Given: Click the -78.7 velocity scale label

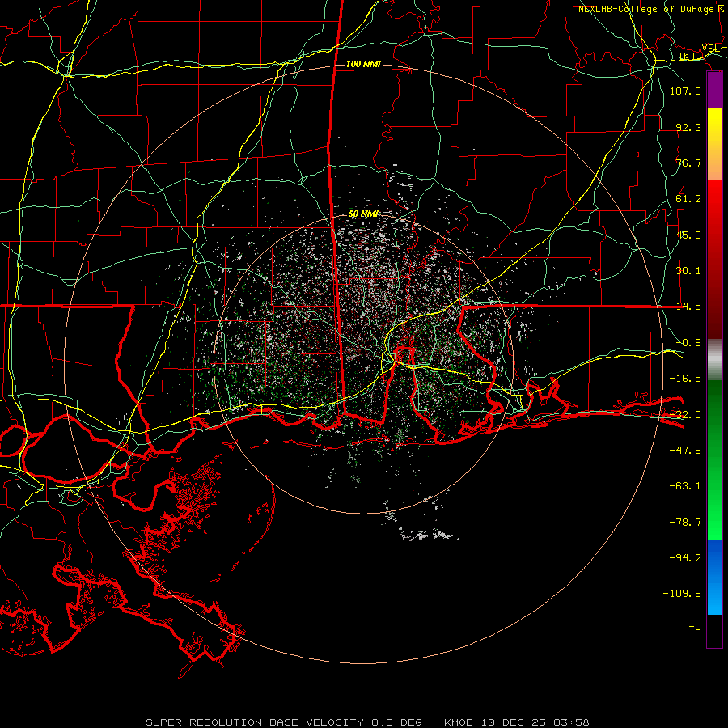Looking at the screenshot, I should coord(685,523).
